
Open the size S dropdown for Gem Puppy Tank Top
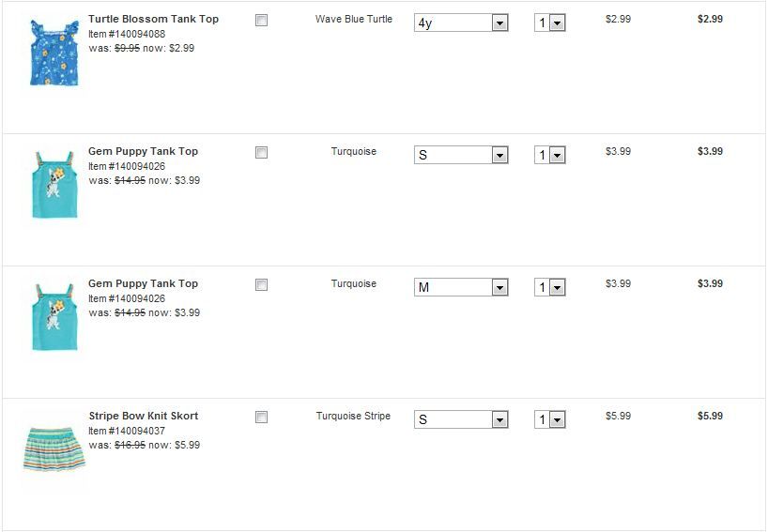click(461, 155)
